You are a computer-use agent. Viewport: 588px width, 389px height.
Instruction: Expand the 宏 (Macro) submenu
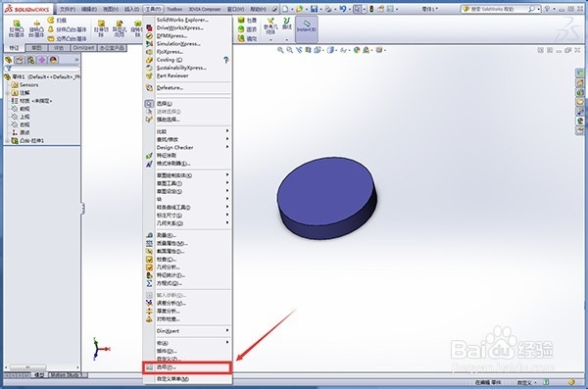pyautogui.click(x=227, y=343)
